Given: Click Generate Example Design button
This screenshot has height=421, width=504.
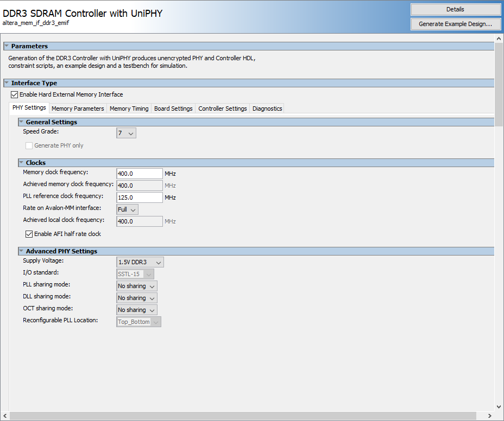Looking at the screenshot, I should [455, 24].
